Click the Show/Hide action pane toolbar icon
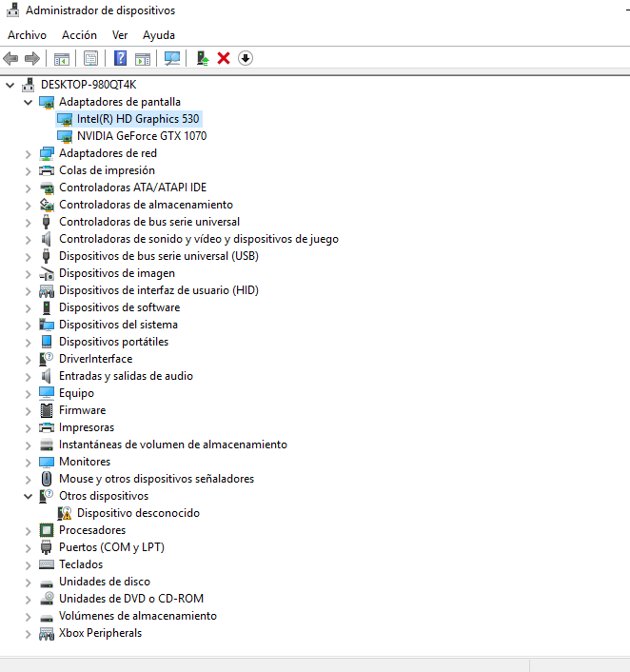 (143, 59)
